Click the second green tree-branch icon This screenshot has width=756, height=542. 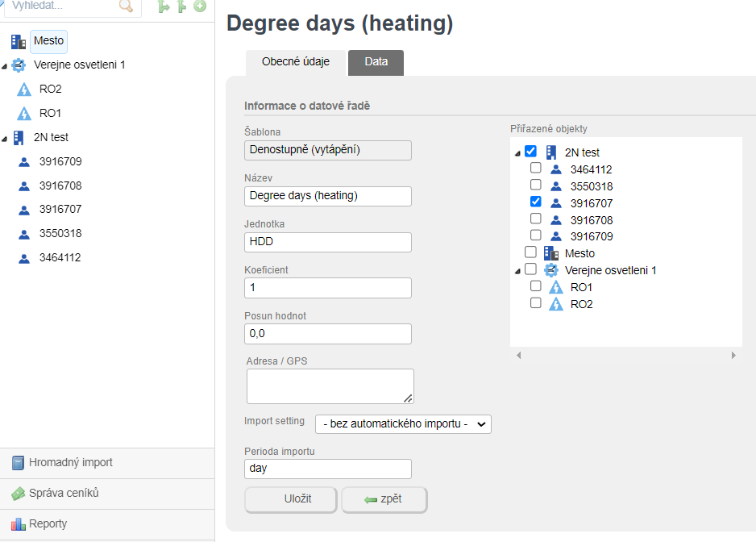click(x=182, y=6)
